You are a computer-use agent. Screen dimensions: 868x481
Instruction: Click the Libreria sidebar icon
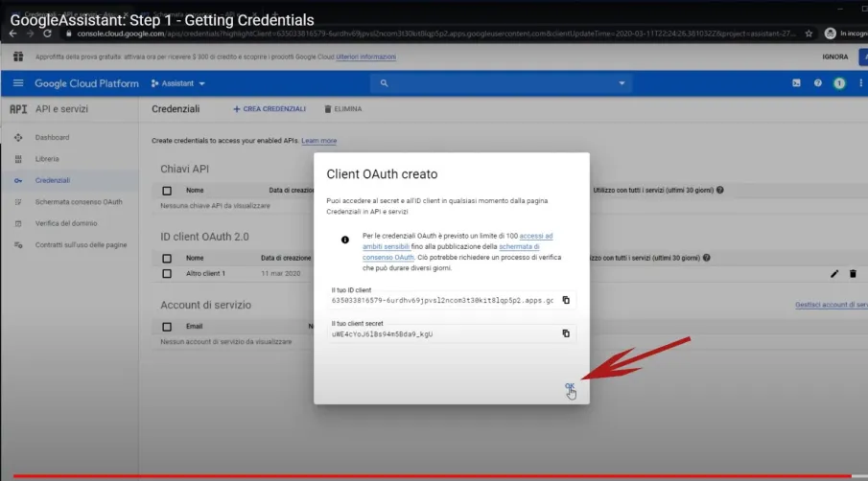18,159
